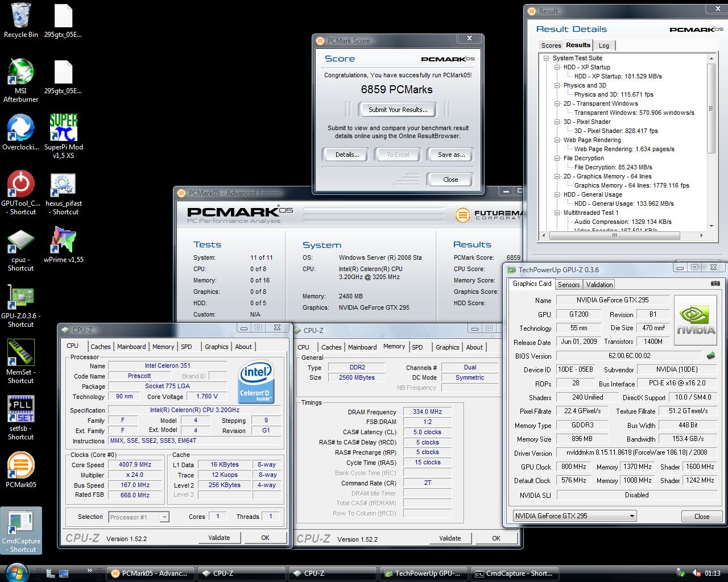Launch wPrime v1,55 desktop icon
Image resolution: width=728 pixels, height=582 pixels.
(x=64, y=245)
